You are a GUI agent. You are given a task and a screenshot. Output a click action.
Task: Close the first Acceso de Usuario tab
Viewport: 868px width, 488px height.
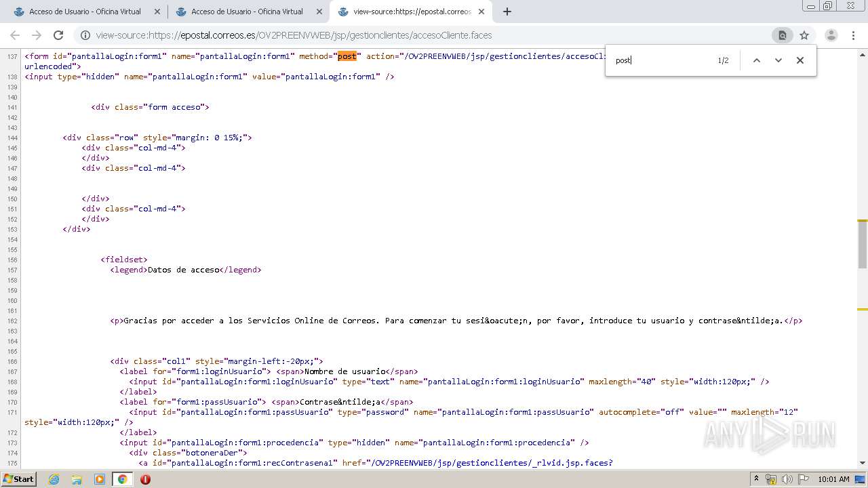(x=157, y=12)
